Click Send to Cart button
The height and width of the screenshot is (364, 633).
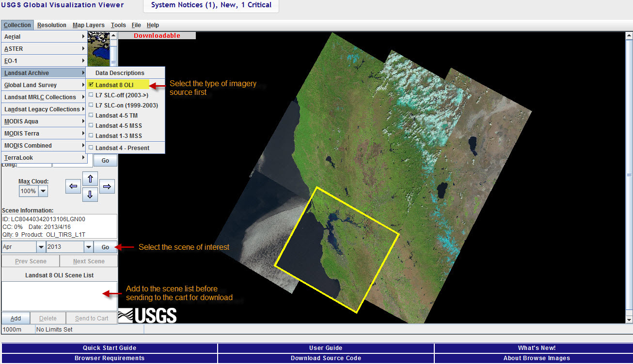tap(92, 318)
